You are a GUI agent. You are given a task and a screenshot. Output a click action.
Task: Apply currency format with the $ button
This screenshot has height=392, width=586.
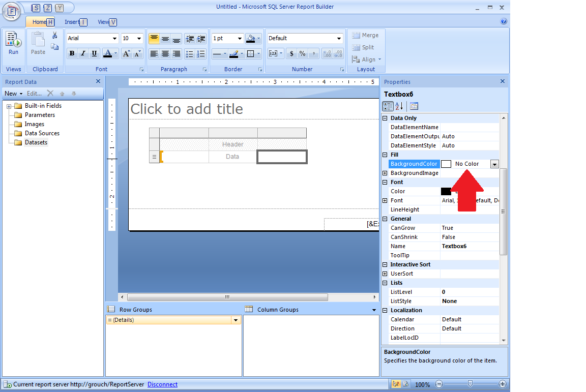tap(291, 54)
